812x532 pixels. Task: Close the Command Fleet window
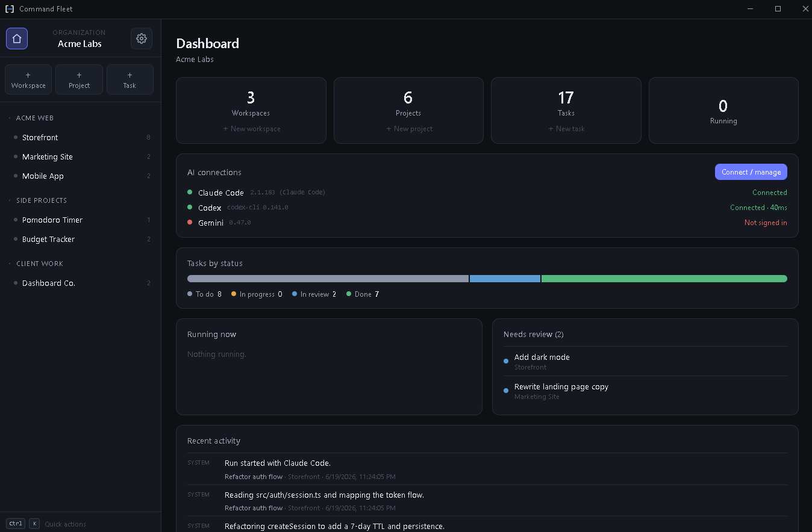tap(805, 9)
